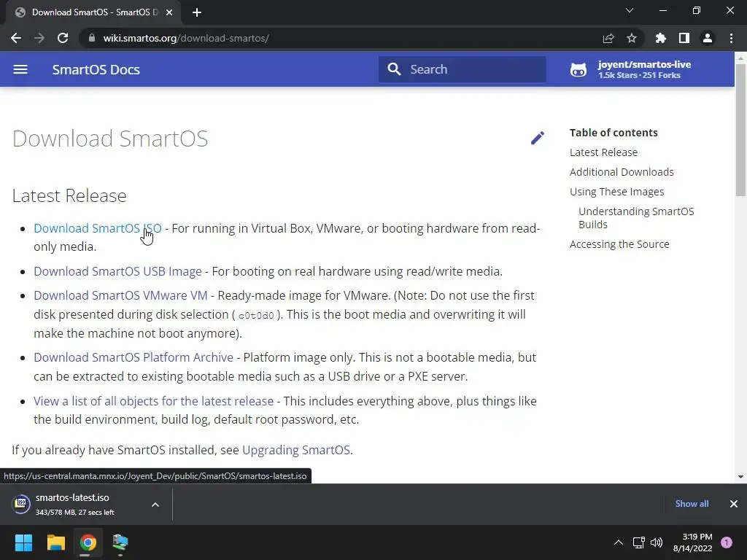Jump to Using These Images section
This screenshot has width=747, height=560.
[617, 192]
